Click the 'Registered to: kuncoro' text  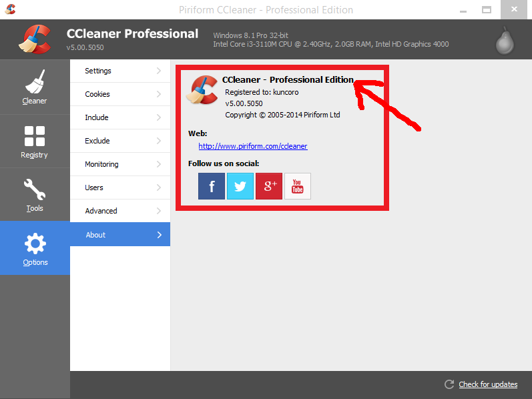tap(262, 92)
